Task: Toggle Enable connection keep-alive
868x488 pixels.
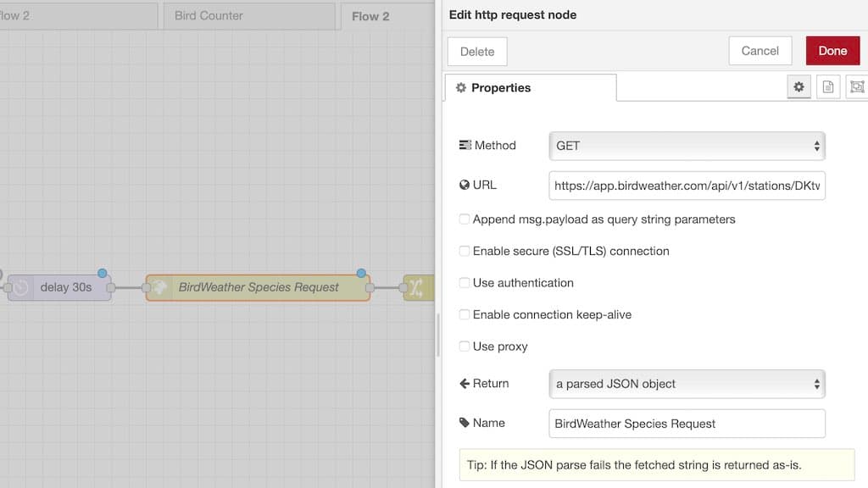Action: (465, 315)
